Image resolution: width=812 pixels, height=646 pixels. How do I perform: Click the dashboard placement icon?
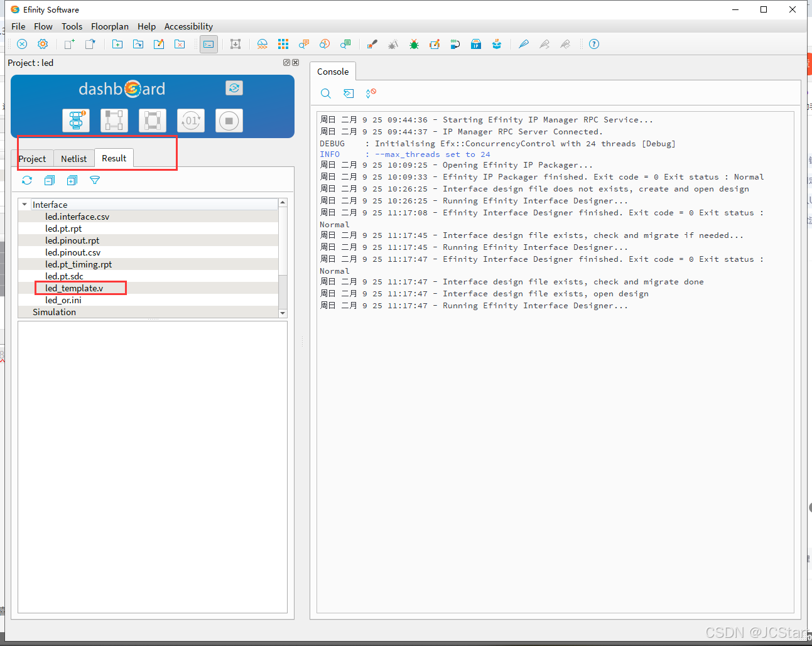(114, 121)
